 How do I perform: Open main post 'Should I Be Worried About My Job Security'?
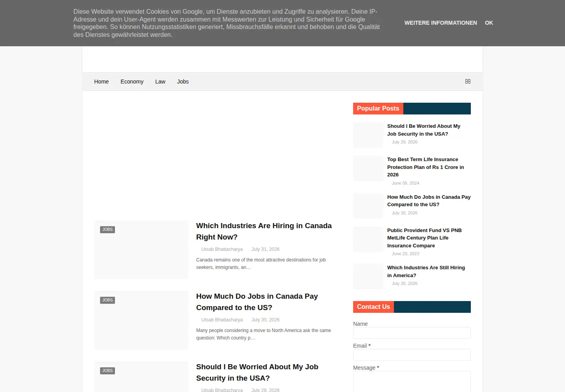click(x=257, y=372)
